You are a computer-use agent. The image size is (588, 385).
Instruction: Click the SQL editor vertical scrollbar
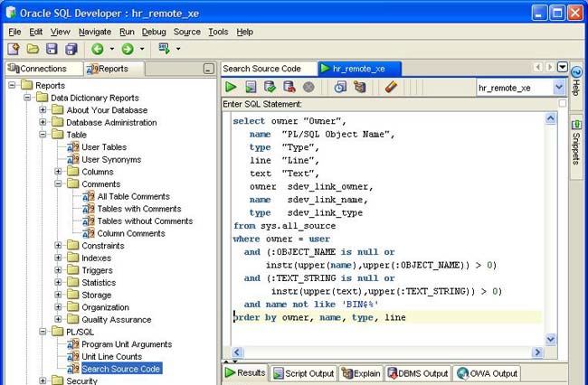pyautogui.click(x=550, y=226)
